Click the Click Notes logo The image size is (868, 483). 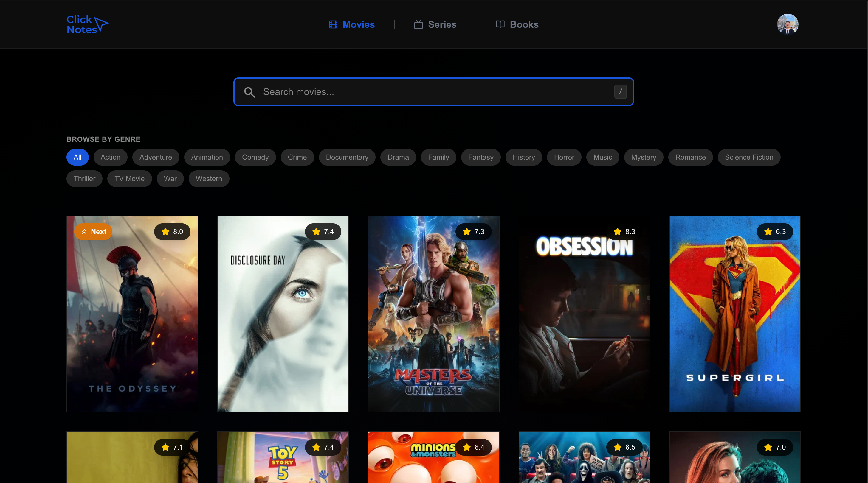[x=88, y=24]
